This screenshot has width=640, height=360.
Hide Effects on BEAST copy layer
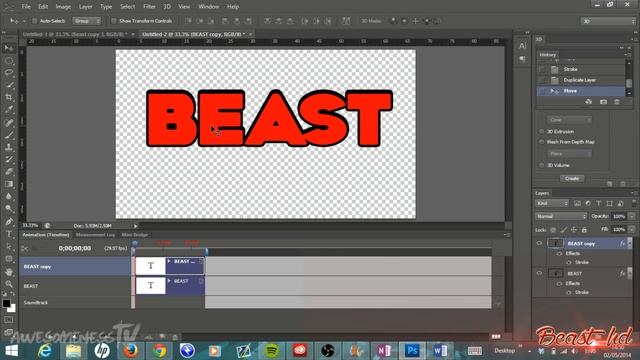[559, 253]
